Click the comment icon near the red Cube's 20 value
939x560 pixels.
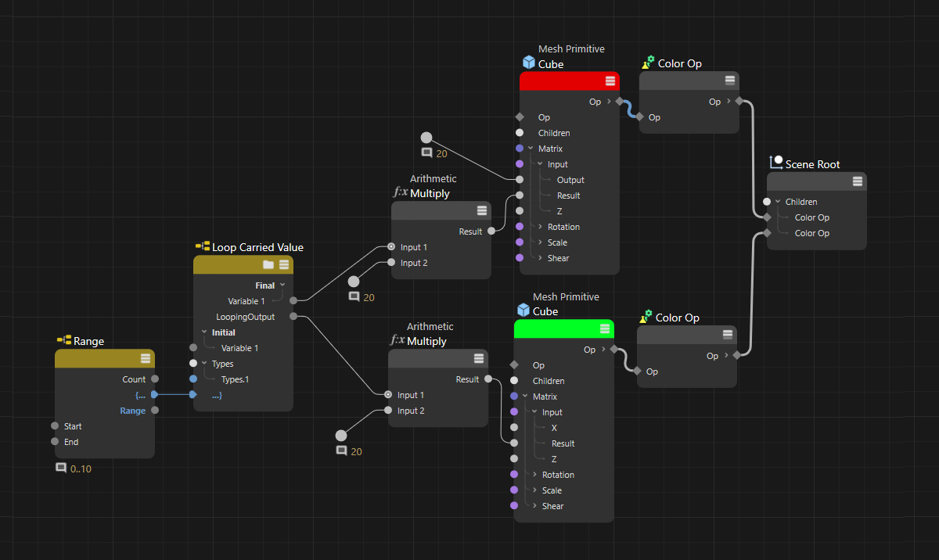[x=426, y=153]
